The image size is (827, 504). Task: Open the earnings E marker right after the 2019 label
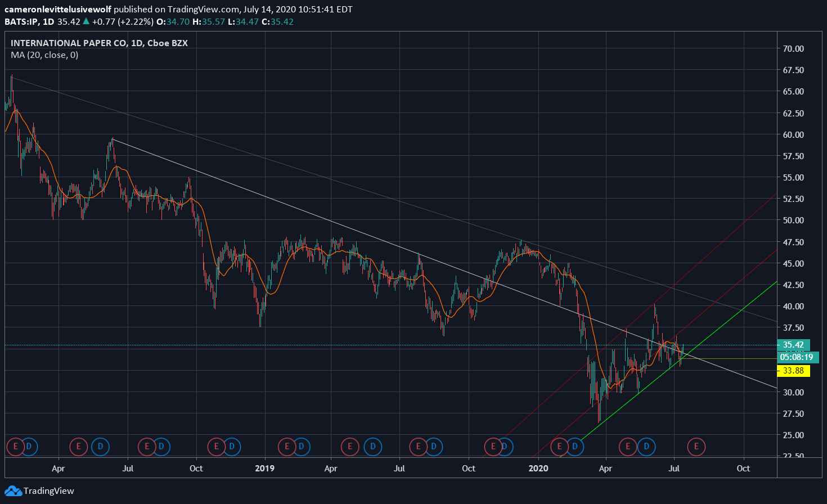286,447
